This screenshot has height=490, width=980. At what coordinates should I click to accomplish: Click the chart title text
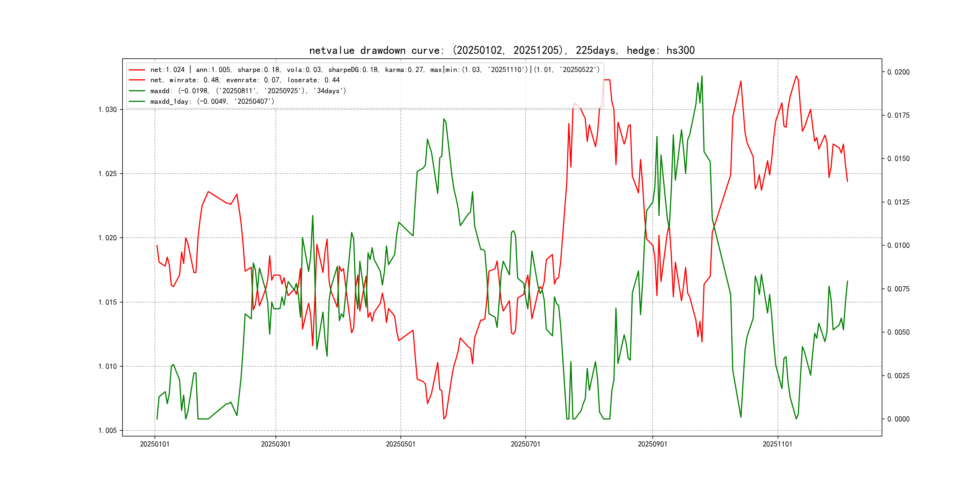coord(501,51)
